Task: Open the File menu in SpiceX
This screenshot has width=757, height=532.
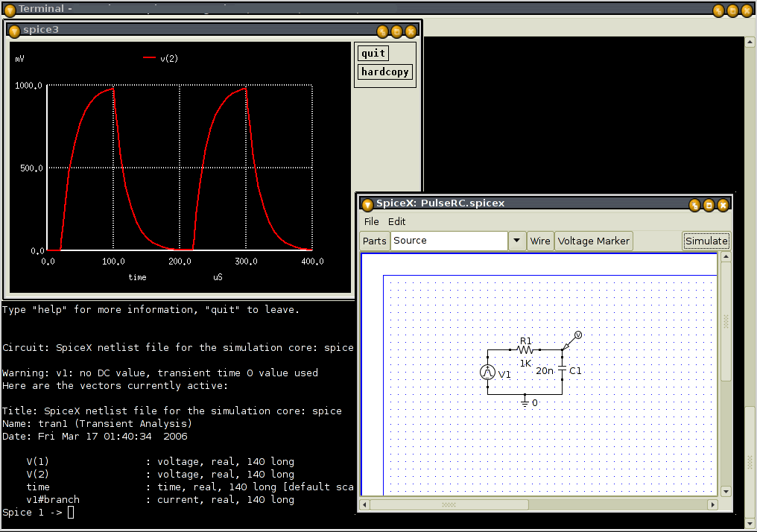Action: point(371,221)
